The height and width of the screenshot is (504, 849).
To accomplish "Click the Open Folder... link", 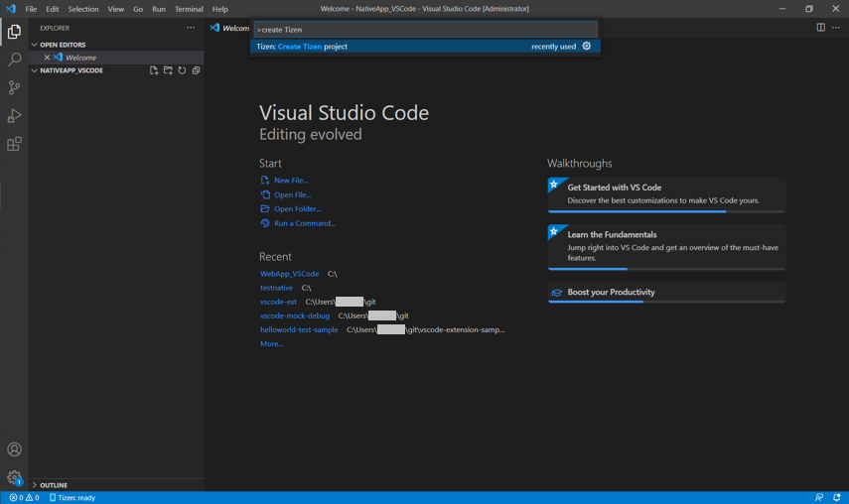I will pyautogui.click(x=297, y=209).
